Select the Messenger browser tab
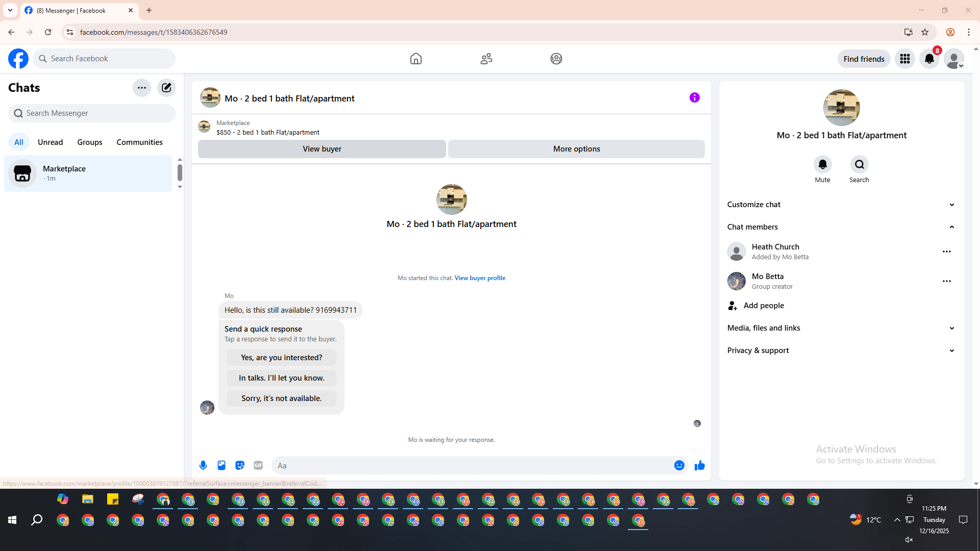980x551 pixels. (x=79, y=10)
